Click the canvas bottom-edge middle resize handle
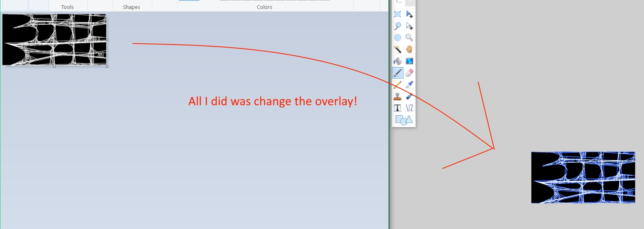This screenshot has height=229, width=644. click(x=54, y=66)
